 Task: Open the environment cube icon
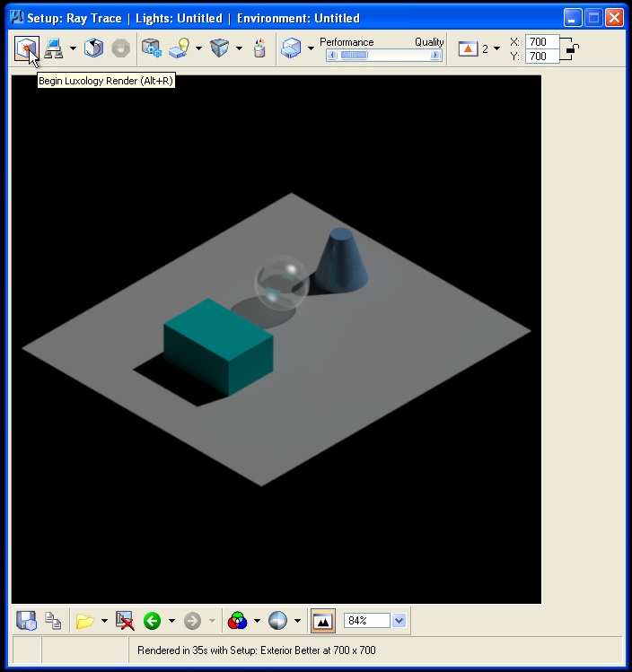[220, 48]
